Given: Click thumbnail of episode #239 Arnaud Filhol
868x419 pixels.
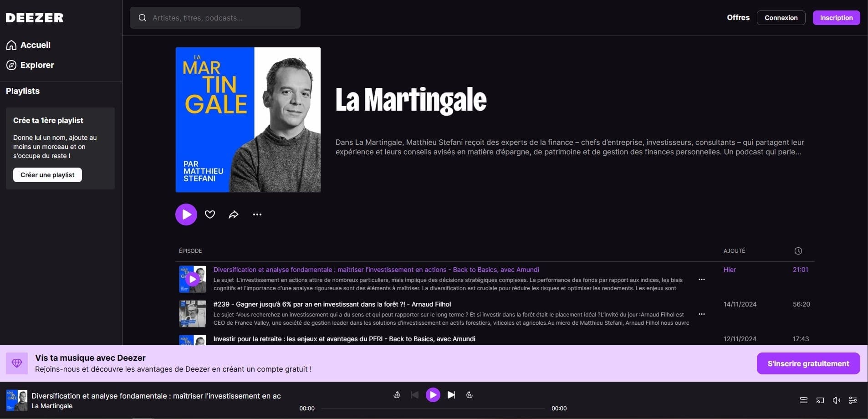Looking at the screenshot, I should click(x=193, y=314).
